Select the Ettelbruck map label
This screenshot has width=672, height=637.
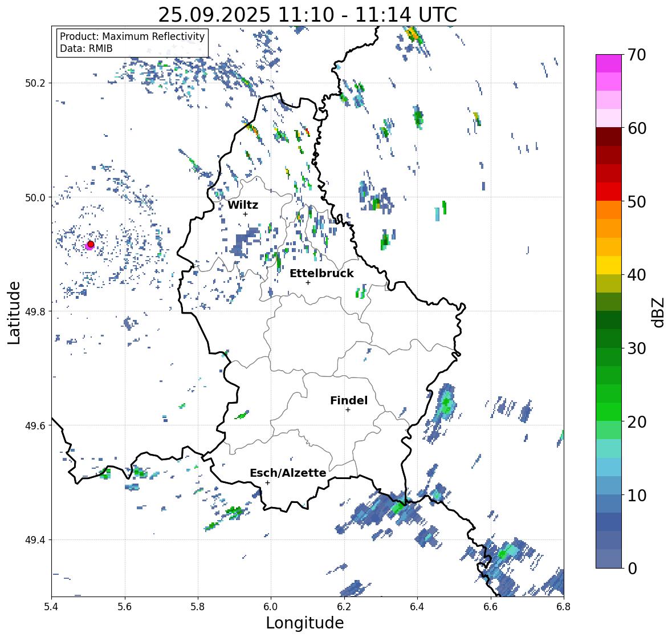click(321, 274)
